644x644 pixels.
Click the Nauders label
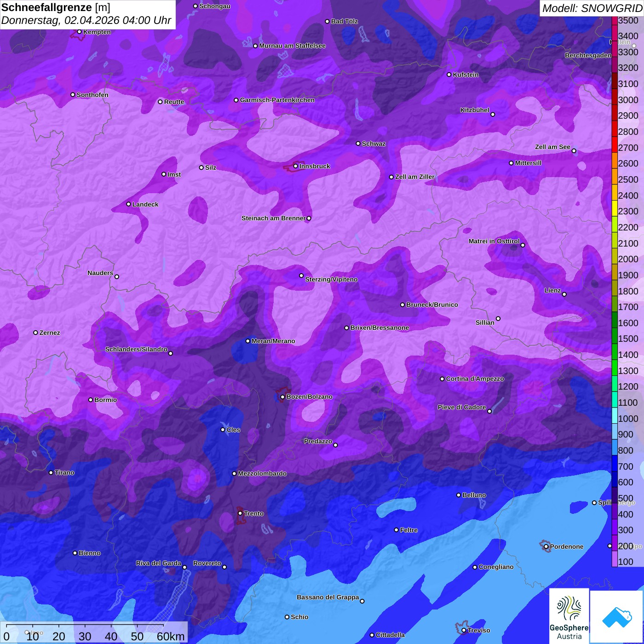pos(100,273)
